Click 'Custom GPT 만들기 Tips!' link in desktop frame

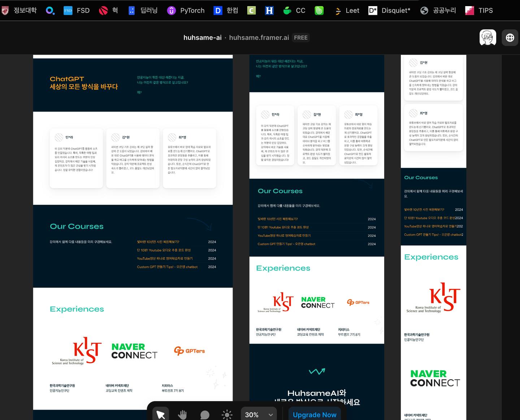click(167, 267)
